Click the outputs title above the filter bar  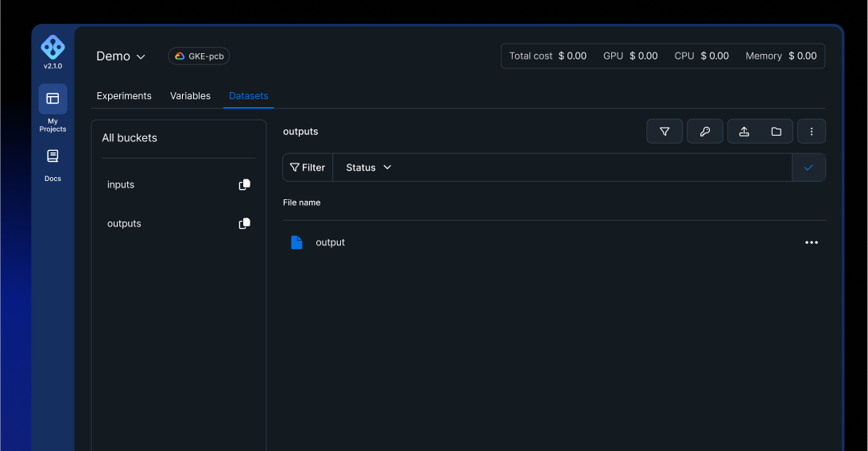point(300,132)
